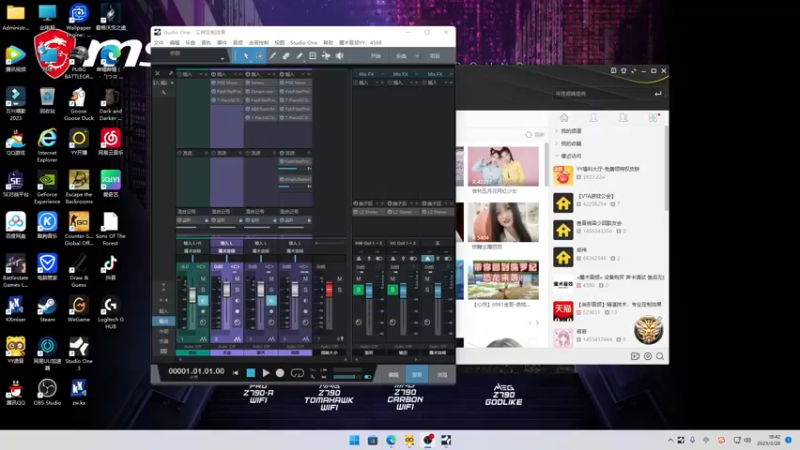Switch to 编辑 tab at bottom right
The width and height of the screenshot is (800, 450).
coord(393,374)
